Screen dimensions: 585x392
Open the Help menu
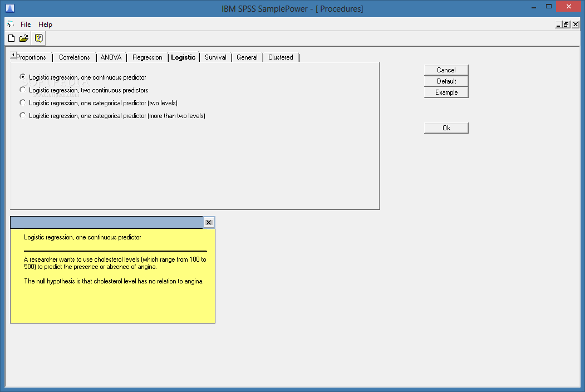[x=45, y=24]
